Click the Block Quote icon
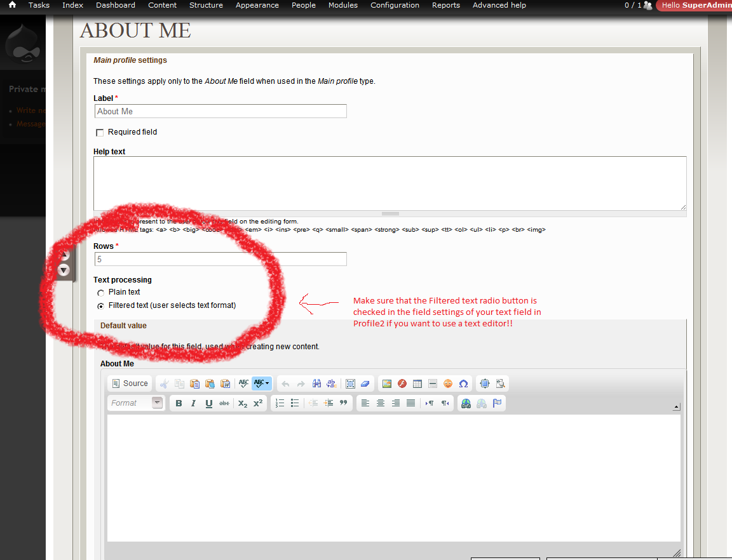The width and height of the screenshot is (732, 560). click(344, 403)
